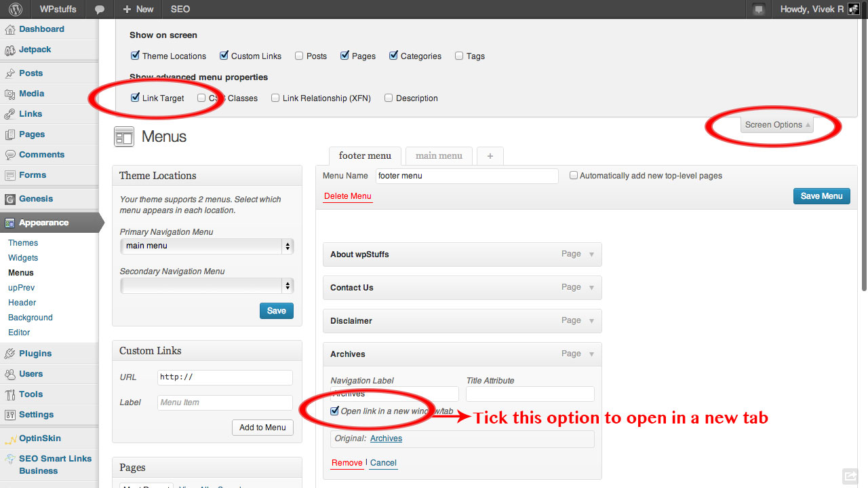Open the comments bubble in admin bar

(x=100, y=10)
